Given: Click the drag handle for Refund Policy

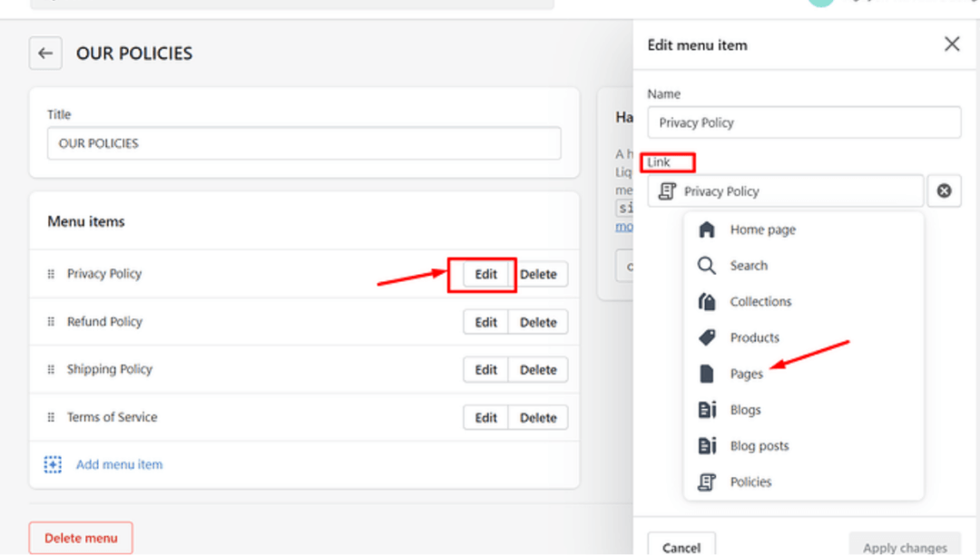Looking at the screenshot, I should coord(51,322).
